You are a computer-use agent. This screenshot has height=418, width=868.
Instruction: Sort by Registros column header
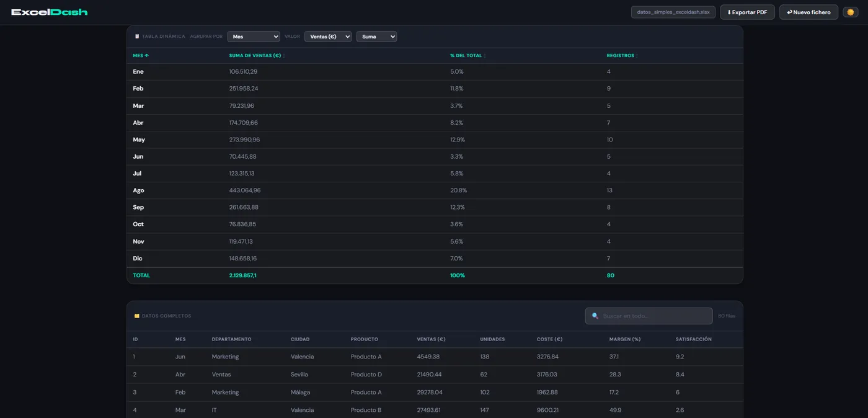[622, 55]
